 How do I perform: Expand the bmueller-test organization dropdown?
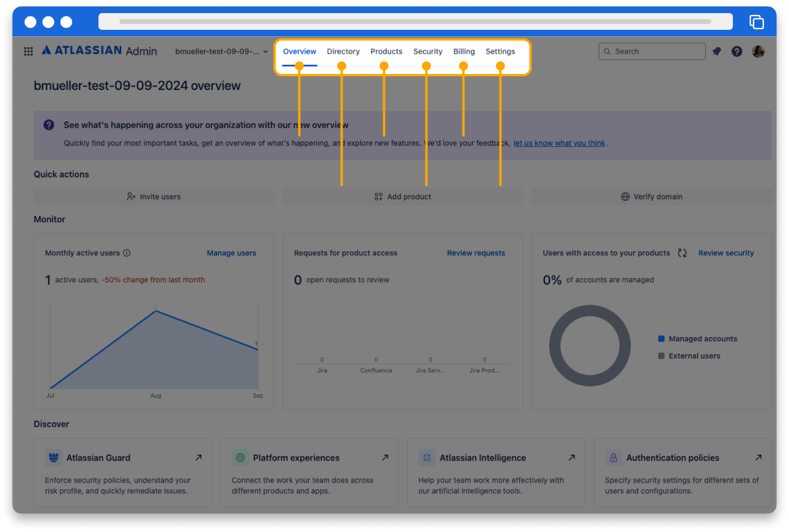point(221,51)
